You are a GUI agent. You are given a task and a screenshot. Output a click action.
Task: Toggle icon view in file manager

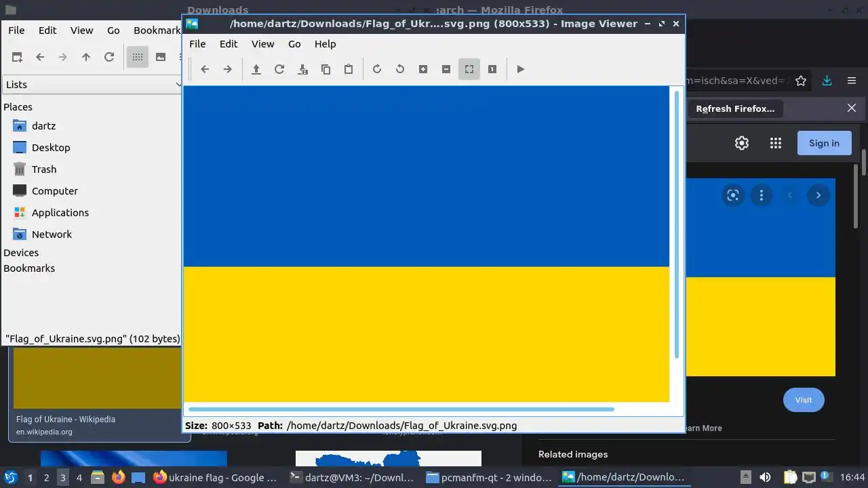138,57
